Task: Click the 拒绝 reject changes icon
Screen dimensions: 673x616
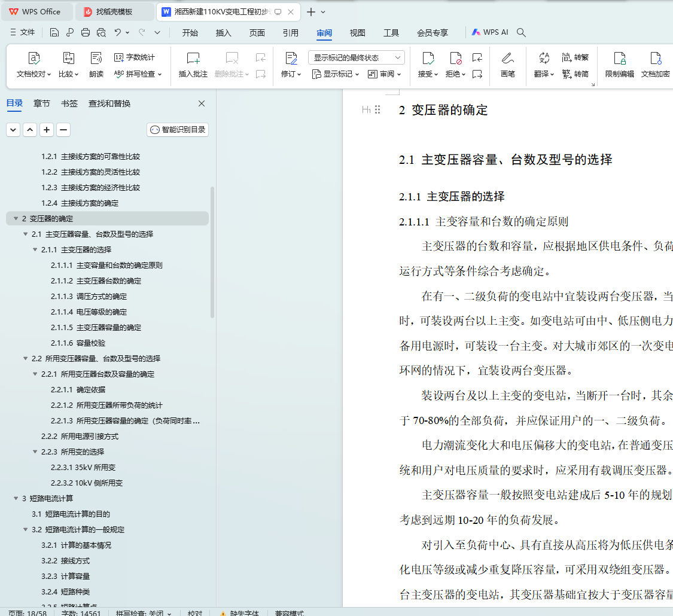Action: 455,58
